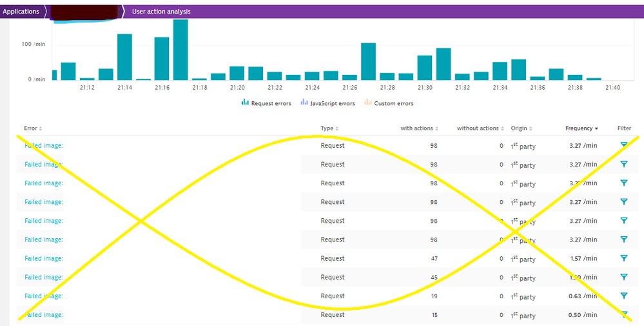Toggle Custom errors legend item
This screenshot has width=644, height=326.
click(389, 103)
